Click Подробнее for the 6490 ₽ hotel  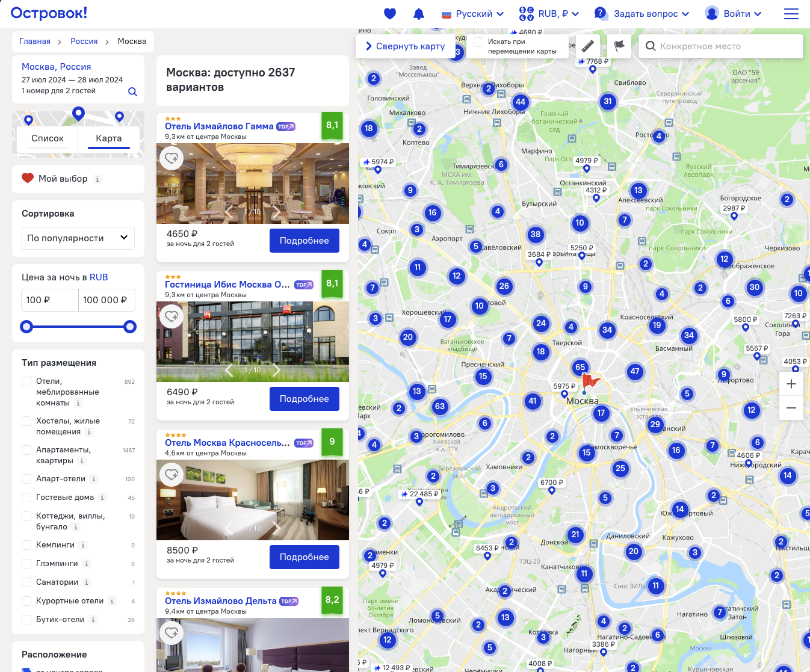(305, 399)
